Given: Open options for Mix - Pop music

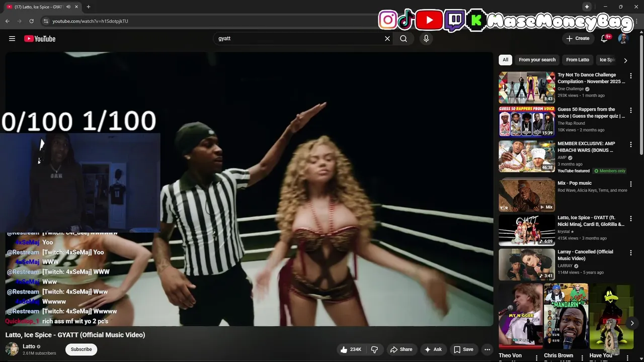Looking at the screenshot, I should point(631,184).
